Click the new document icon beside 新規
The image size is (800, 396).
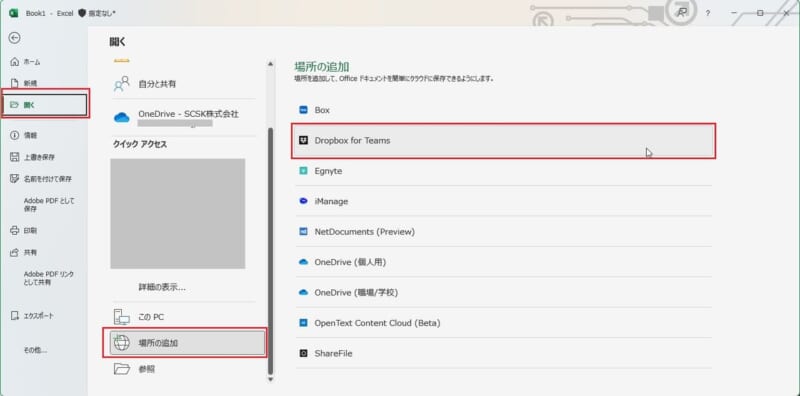(x=15, y=83)
